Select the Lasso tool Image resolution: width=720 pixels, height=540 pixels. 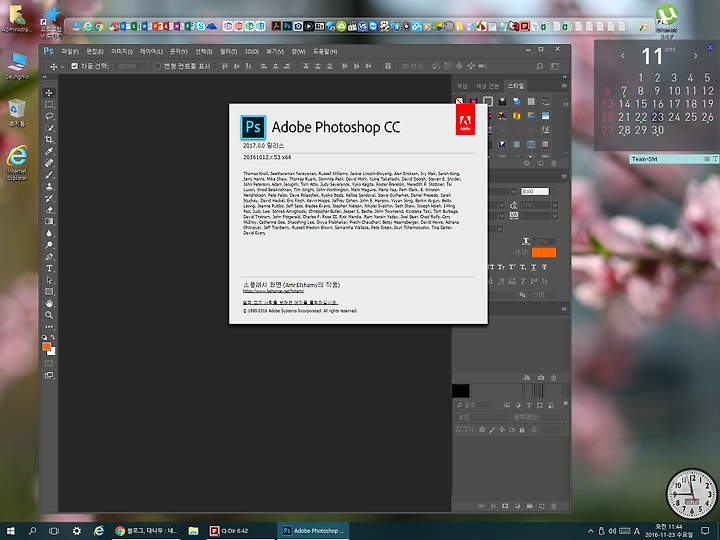click(x=49, y=116)
